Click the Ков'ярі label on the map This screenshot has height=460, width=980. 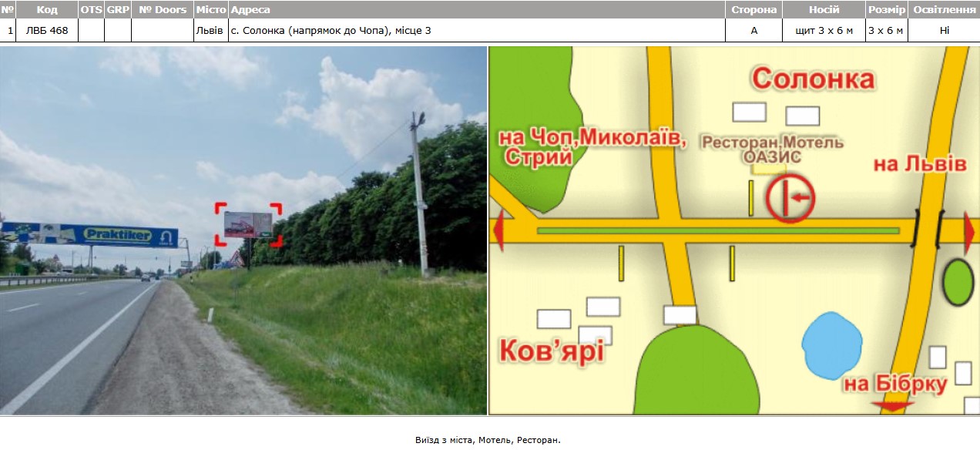(x=552, y=351)
